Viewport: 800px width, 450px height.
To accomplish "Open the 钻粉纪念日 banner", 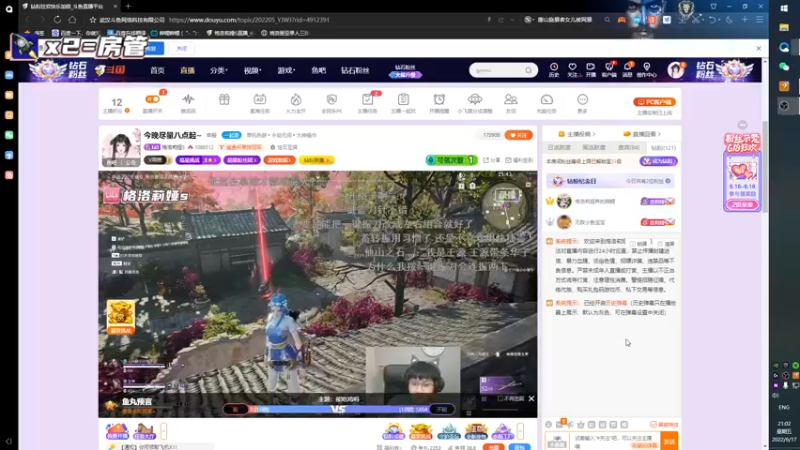I will (x=610, y=181).
